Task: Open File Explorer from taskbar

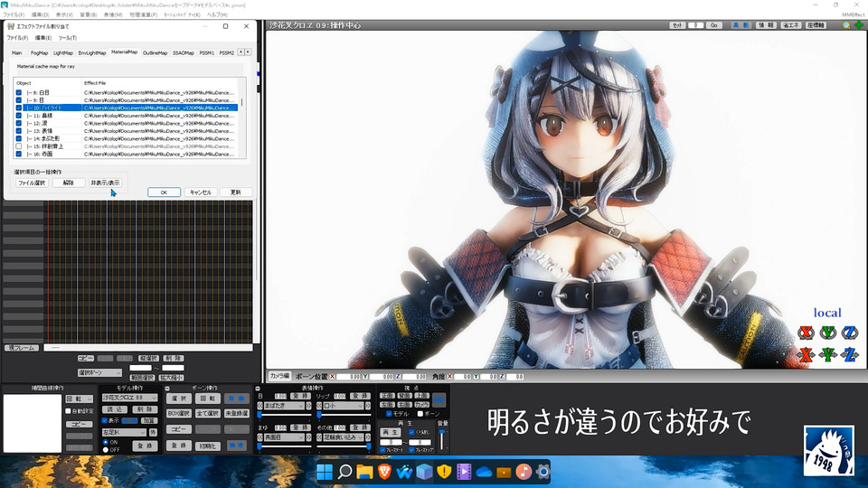Action: tap(364, 472)
